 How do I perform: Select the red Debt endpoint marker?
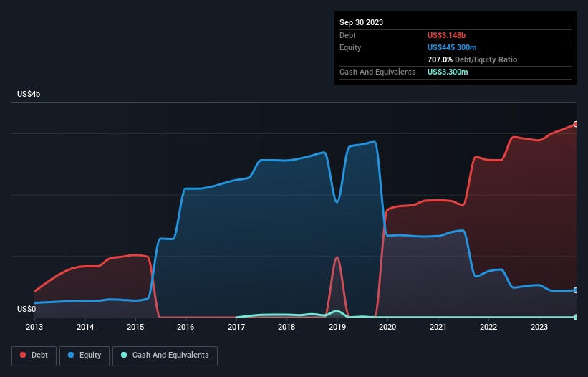click(576, 124)
